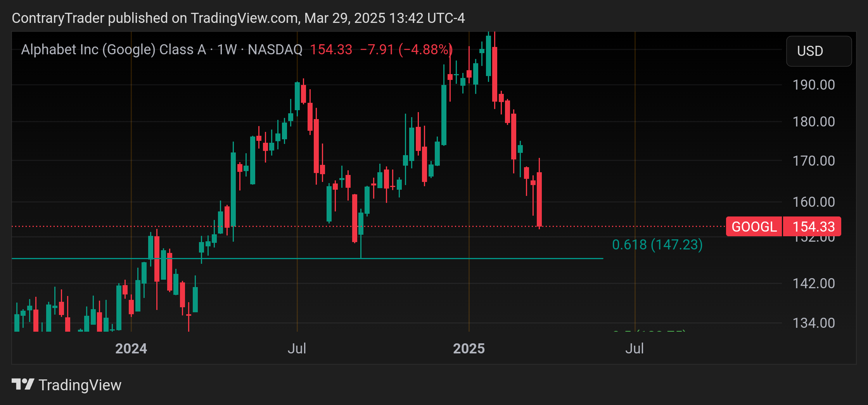Click the TradingView wordmark text
868x405 pixels.
pyautogui.click(x=80, y=385)
